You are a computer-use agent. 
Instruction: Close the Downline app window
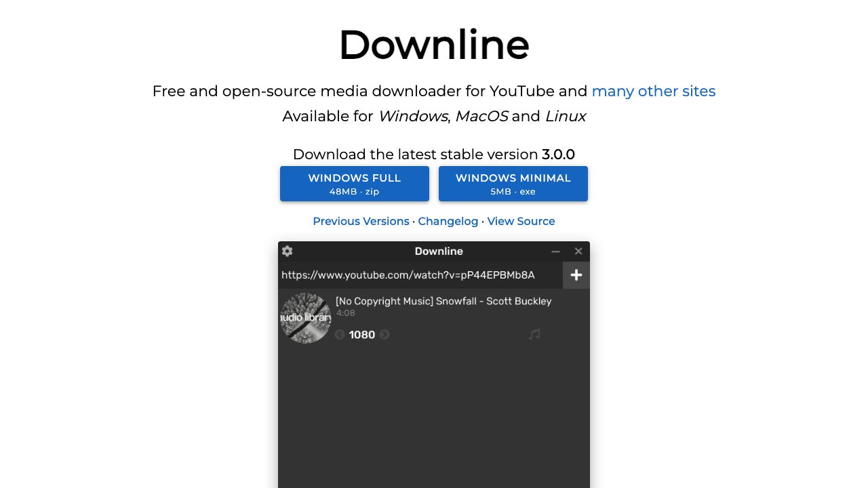[x=578, y=251]
